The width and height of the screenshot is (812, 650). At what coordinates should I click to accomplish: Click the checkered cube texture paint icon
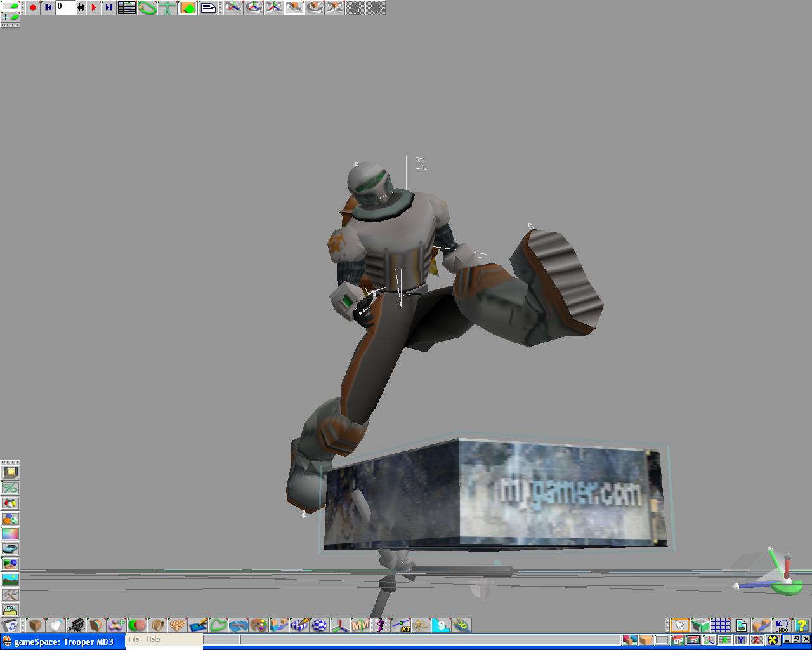[299, 625]
